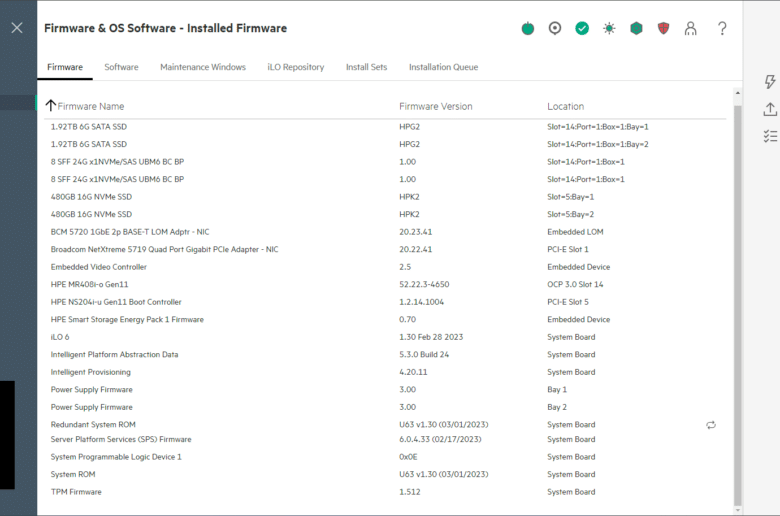Click version '5.3.0 Build 24'

click(x=424, y=354)
